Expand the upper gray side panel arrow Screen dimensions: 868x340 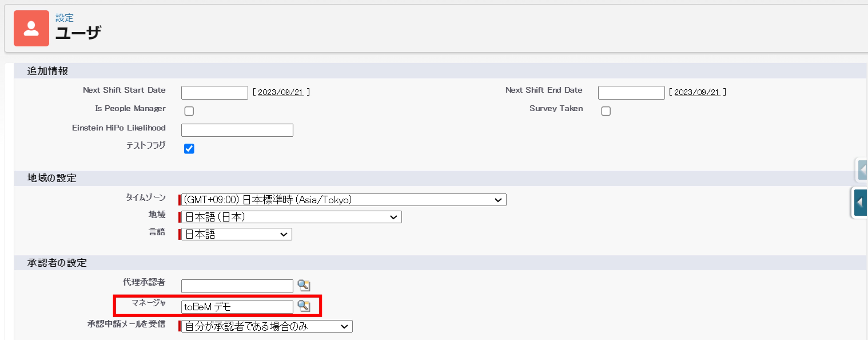coord(862,170)
